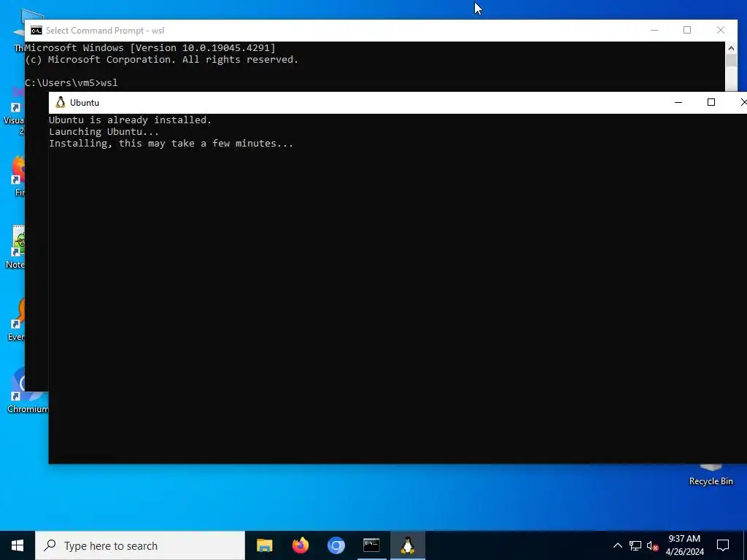This screenshot has height=560, width=747.
Task: Show hidden system tray icons
Action: click(617, 545)
